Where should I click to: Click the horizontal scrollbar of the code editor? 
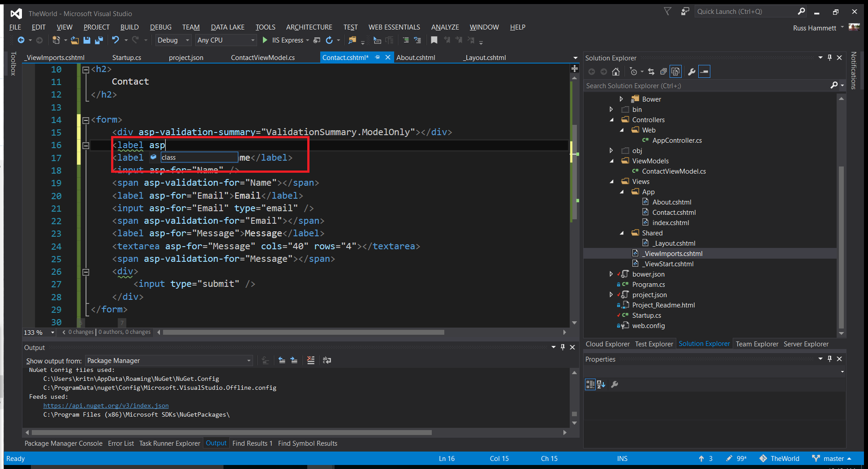[x=304, y=333]
